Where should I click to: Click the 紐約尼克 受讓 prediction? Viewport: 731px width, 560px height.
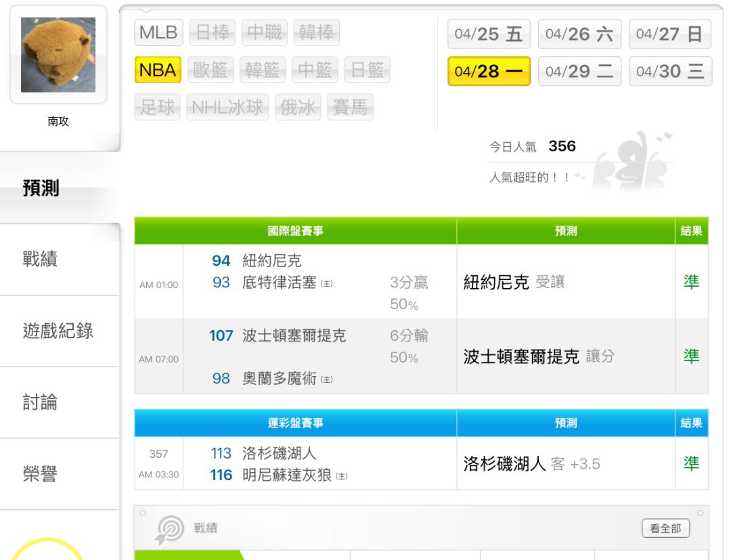point(514,282)
